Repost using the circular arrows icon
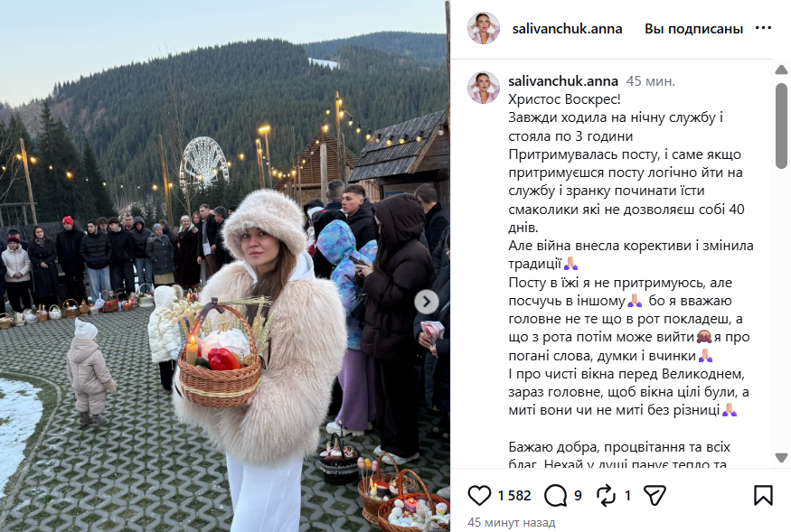This screenshot has height=532, width=791. [x=606, y=496]
